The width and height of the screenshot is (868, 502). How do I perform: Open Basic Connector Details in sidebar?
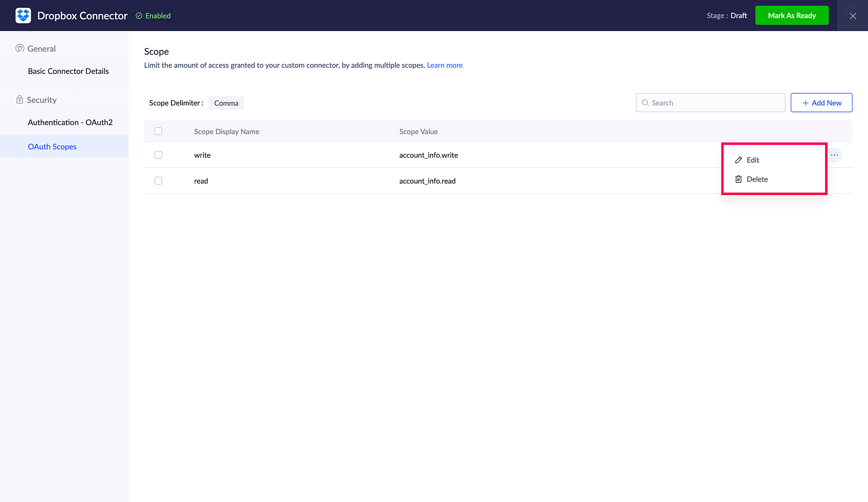click(68, 71)
